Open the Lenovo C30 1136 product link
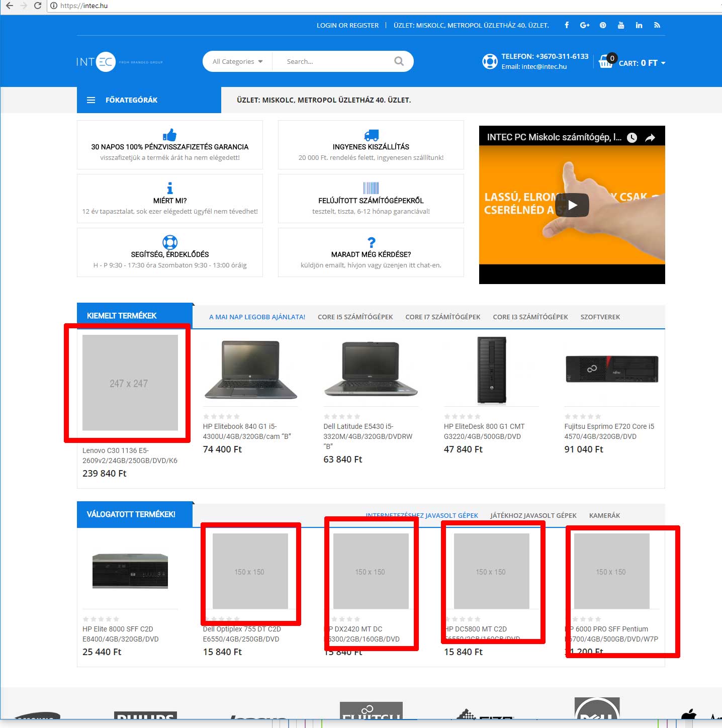 pyautogui.click(x=130, y=456)
